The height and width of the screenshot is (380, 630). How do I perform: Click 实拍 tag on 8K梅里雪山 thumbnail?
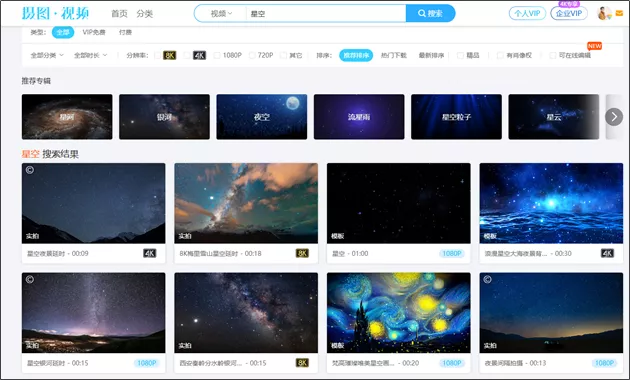(185, 236)
